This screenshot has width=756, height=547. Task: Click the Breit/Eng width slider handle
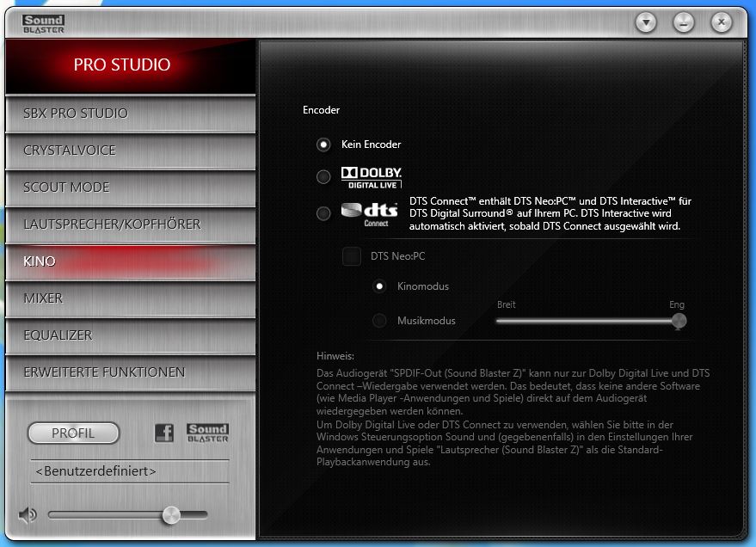click(x=679, y=321)
